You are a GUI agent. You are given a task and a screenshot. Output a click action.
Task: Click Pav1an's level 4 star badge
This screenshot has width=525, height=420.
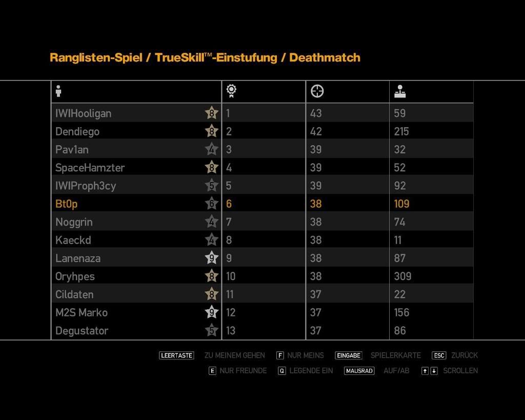click(x=211, y=149)
